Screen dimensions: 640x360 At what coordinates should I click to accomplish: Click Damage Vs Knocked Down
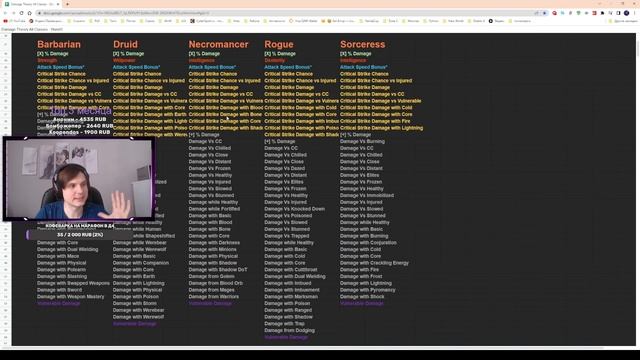294,209
